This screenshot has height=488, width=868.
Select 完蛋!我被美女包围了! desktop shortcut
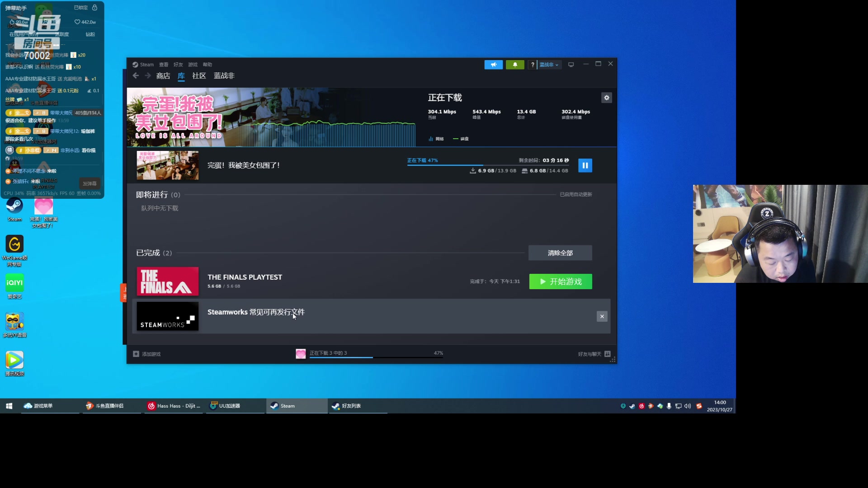(x=44, y=213)
